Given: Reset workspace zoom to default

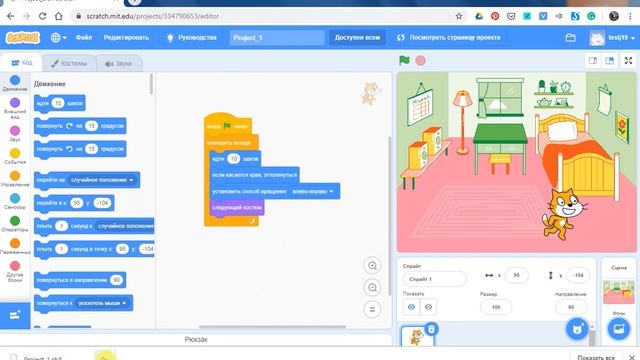Looking at the screenshot, I should (x=372, y=309).
